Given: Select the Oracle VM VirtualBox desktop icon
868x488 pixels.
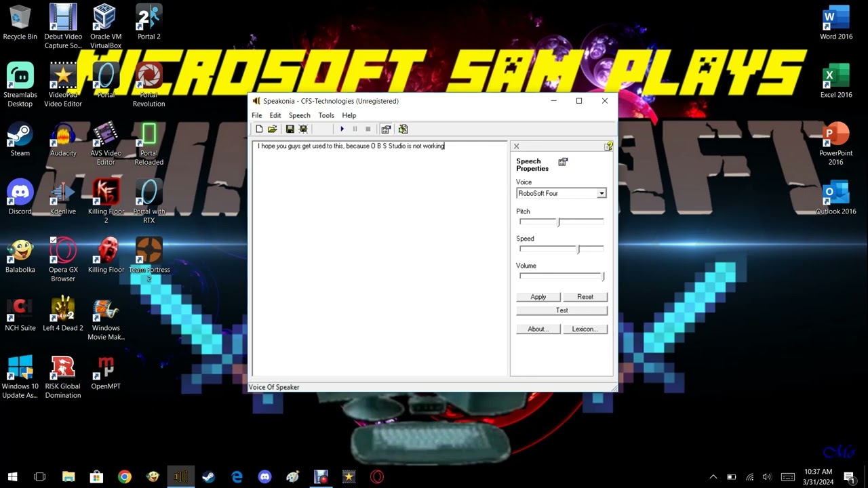Looking at the screenshot, I should 106,26.
